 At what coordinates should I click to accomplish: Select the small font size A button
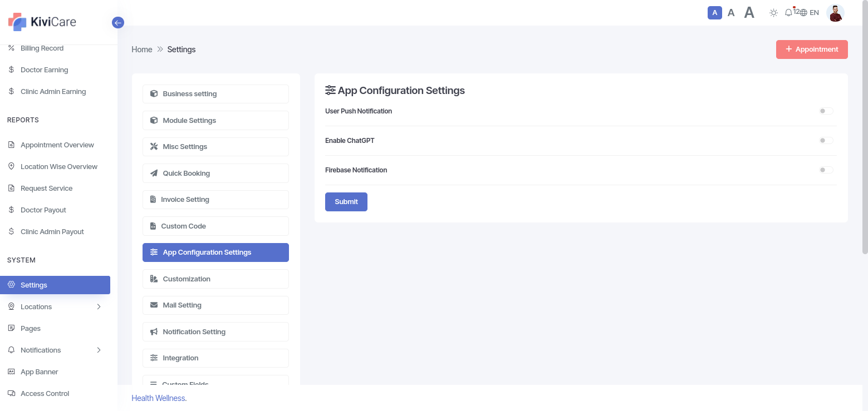point(715,12)
